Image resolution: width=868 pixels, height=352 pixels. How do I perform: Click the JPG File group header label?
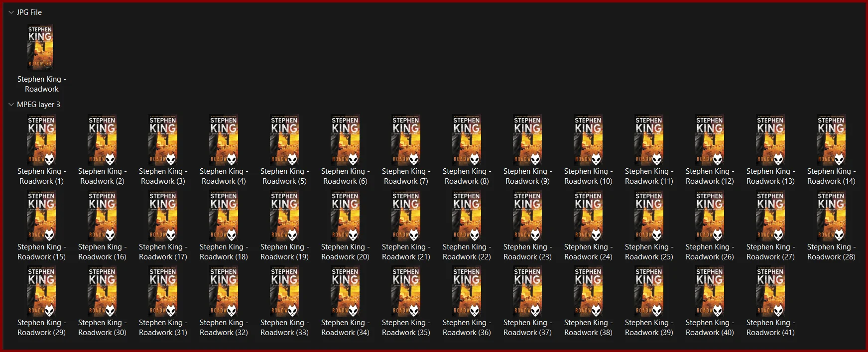[x=29, y=12]
